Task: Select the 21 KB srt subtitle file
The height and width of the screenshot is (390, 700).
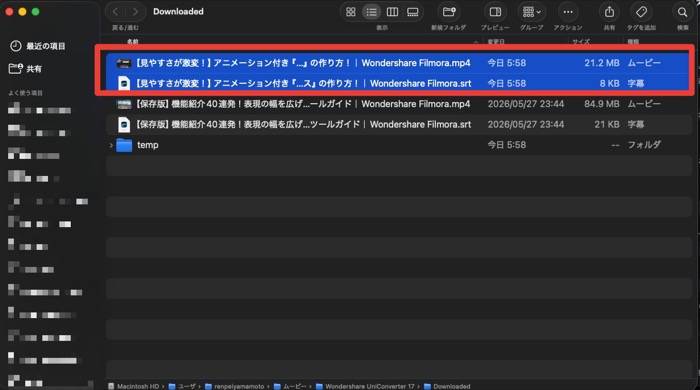Action: [399, 124]
